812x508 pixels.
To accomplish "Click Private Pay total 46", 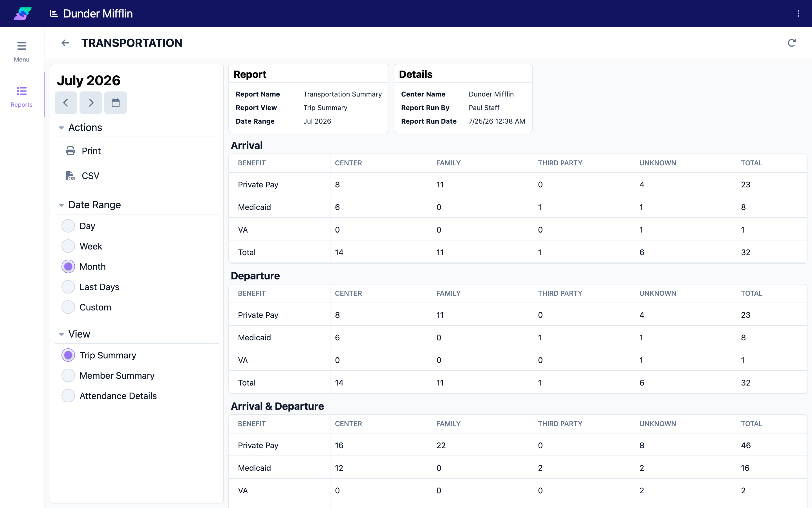I will (745, 445).
